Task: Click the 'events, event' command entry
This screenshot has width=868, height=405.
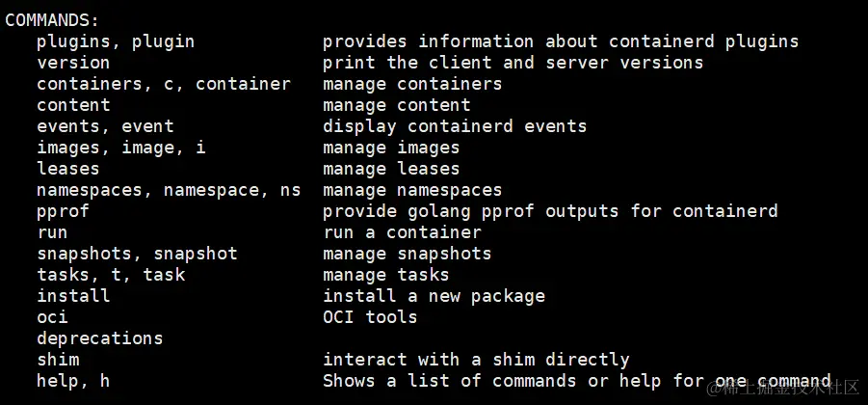Action: (105, 126)
